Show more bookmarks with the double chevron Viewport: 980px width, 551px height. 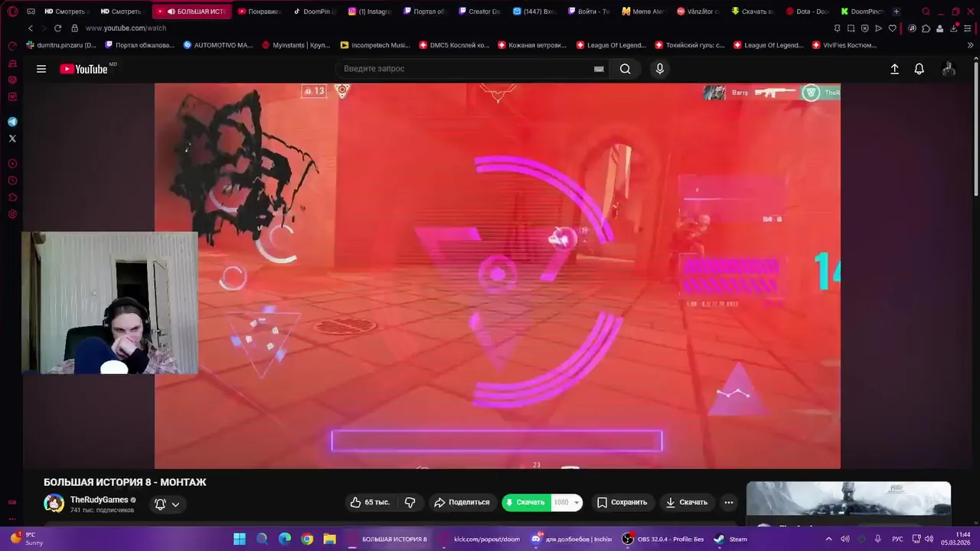coord(970,45)
